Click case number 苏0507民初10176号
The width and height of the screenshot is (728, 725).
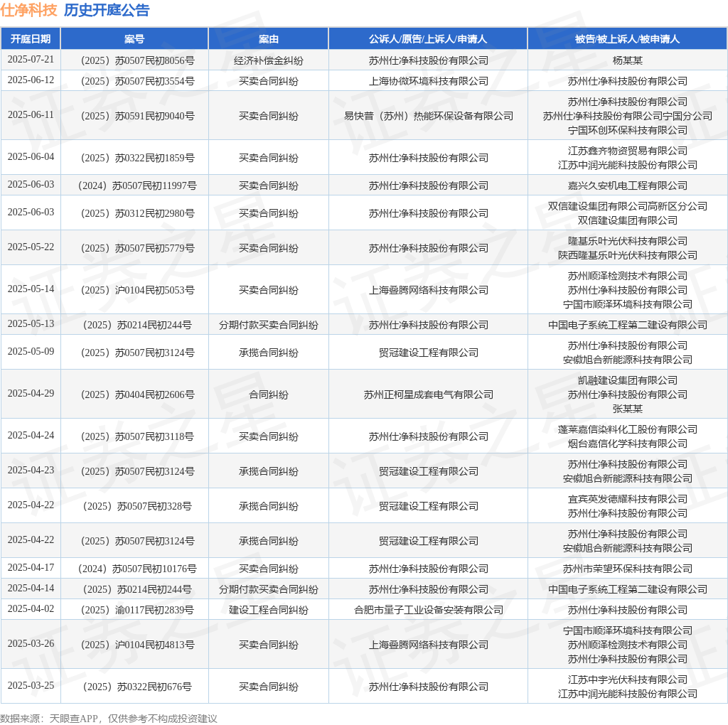pos(137,569)
